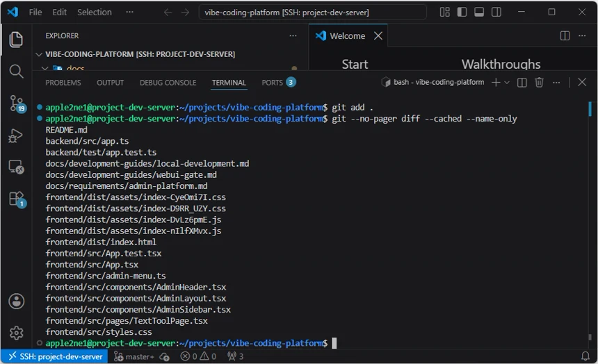Collapse the docs folder in Explorer
Image resolution: width=598 pixels, height=364 pixels.
[45, 69]
